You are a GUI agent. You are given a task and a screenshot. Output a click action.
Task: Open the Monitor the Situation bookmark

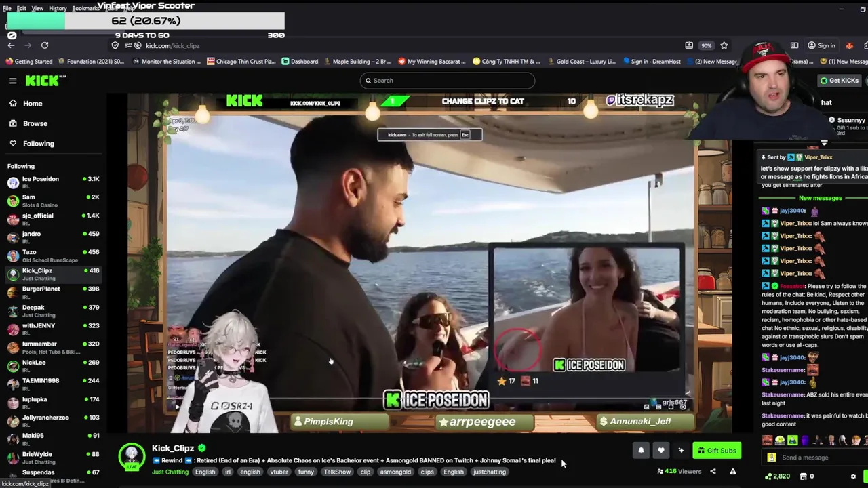coord(167,62)
